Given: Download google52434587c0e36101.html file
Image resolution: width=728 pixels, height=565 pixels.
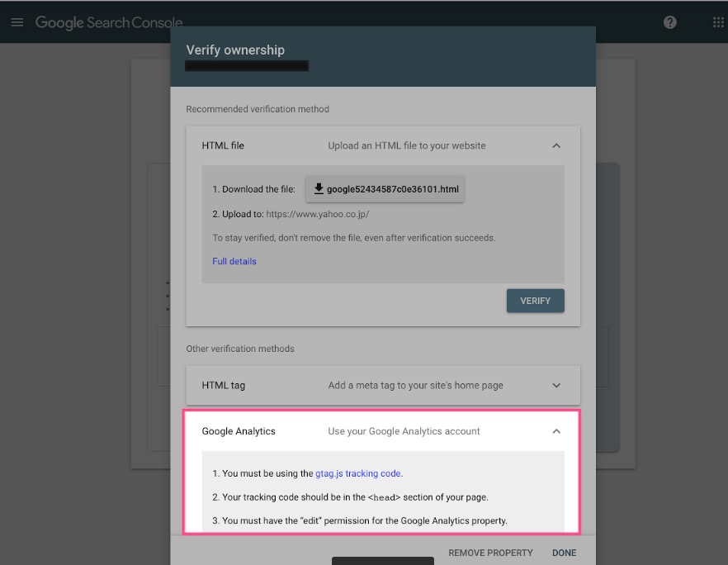Looking at the screenshot, I should (385, 189).
